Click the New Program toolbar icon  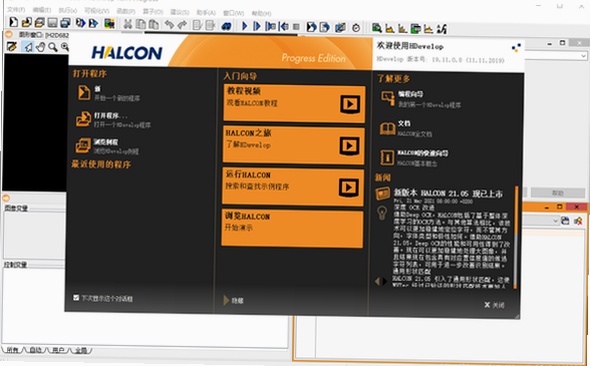tap(13, 22)
